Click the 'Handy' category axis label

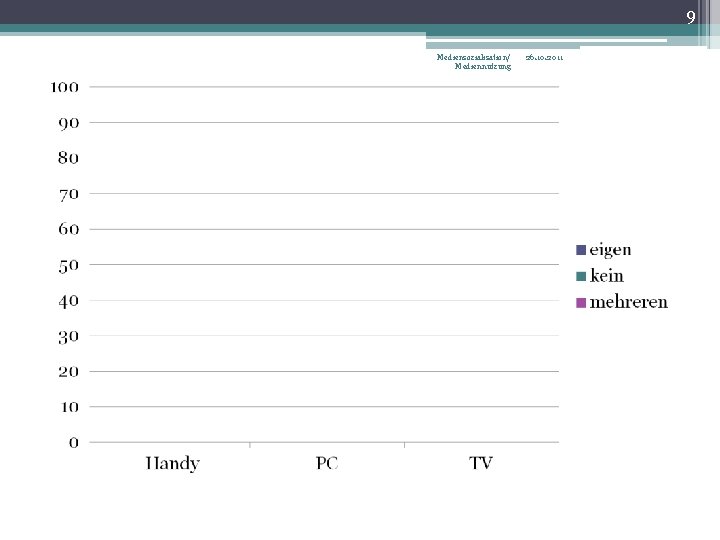(x=173, y=463)
